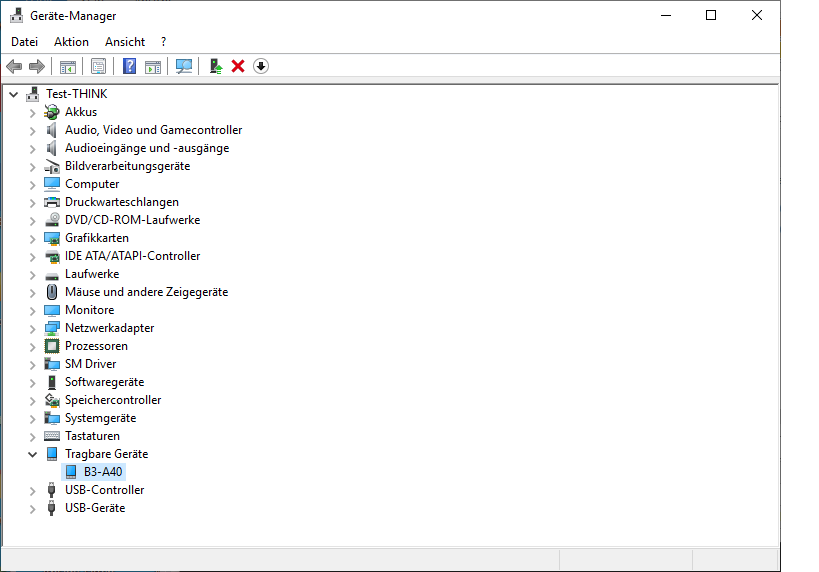819x572 pixels.
Task: Click the Update driver toolbar icon
Action: 216,66
